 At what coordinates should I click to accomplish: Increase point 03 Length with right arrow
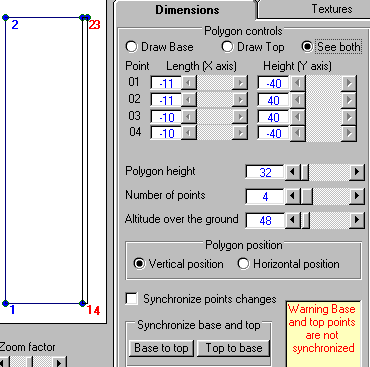240,117
